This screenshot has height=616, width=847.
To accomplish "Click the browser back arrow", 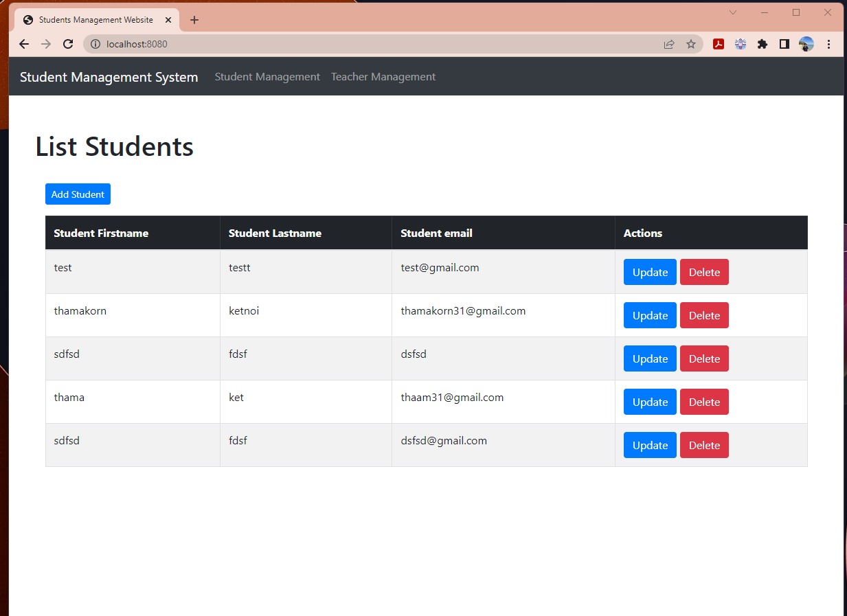I will [x=24, y=44].
